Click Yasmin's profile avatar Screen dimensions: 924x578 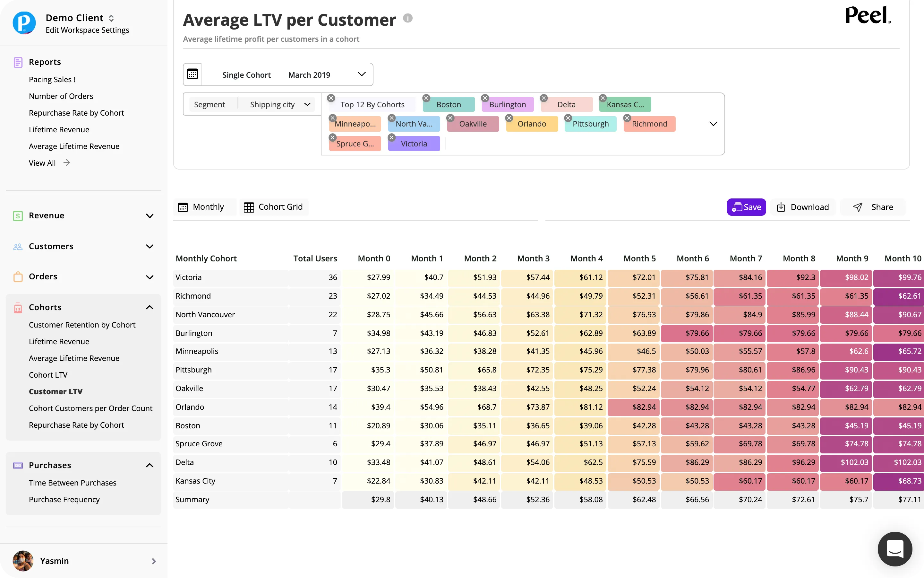(x=23, y=561)
